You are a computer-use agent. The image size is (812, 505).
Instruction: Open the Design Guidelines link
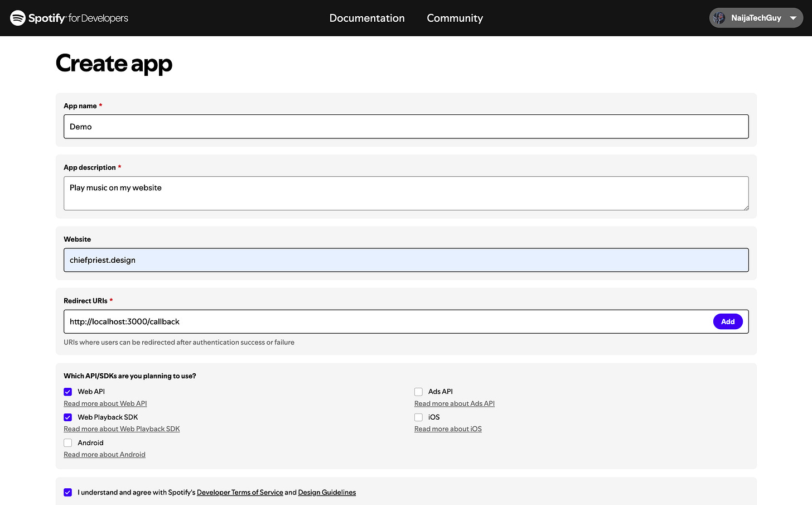327,492
